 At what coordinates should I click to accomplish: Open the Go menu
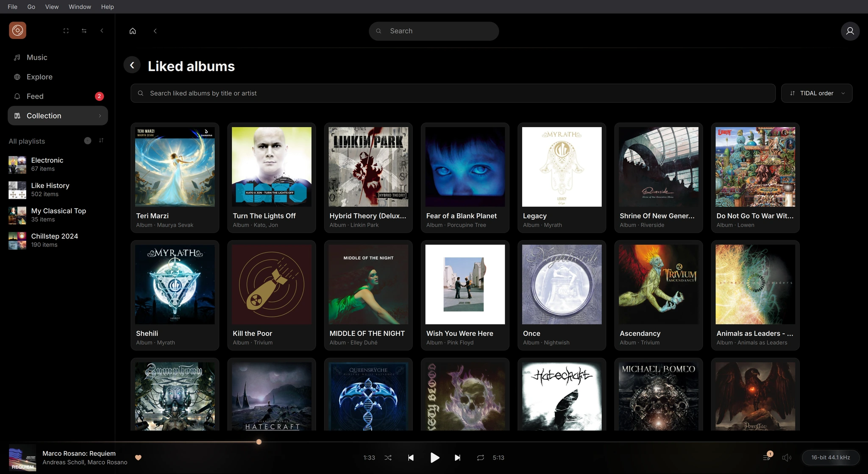click(x=31, y=7)
